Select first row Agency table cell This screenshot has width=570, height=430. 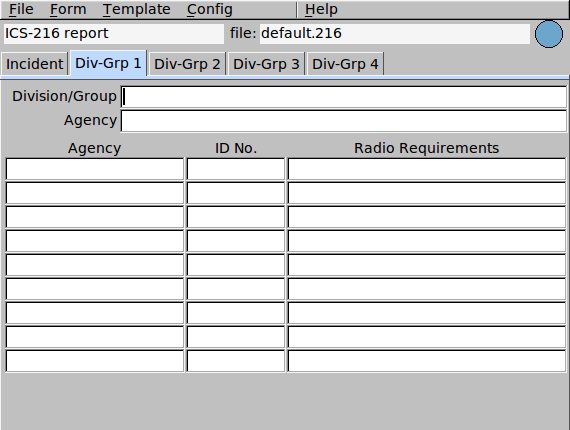click(x=95, y=169)
